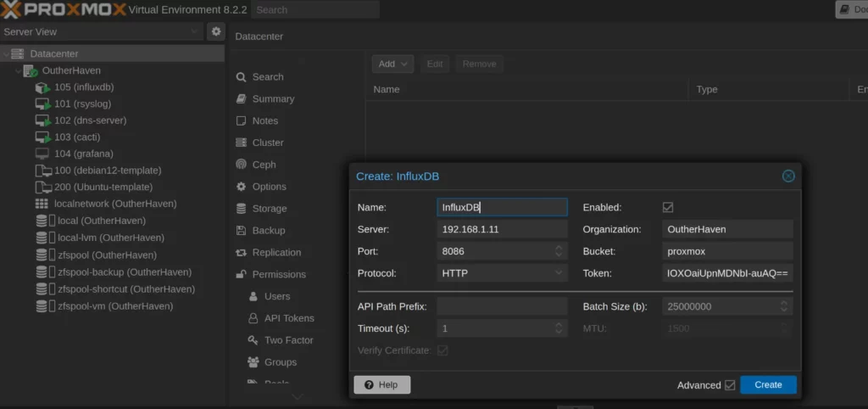Open the Groups menu item

click(x=280, y=361)
